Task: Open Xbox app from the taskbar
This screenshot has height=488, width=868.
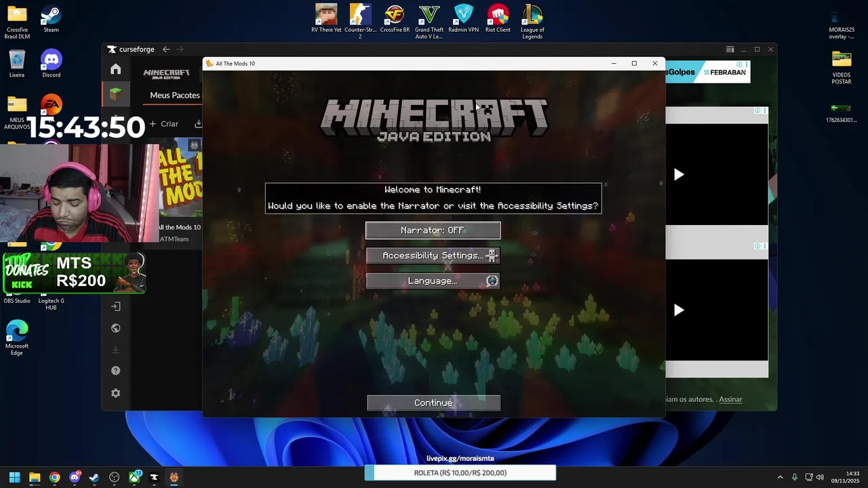Action: click(134, 477)
